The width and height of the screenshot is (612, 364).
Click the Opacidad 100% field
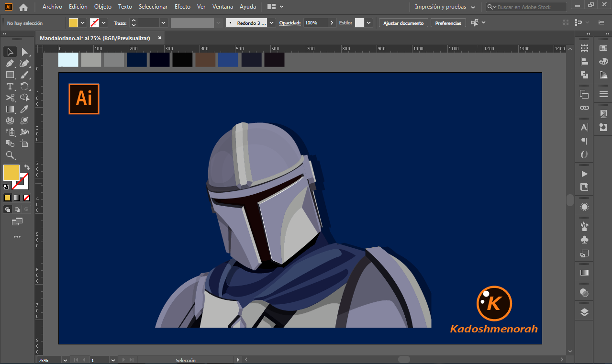pos(315,23)
